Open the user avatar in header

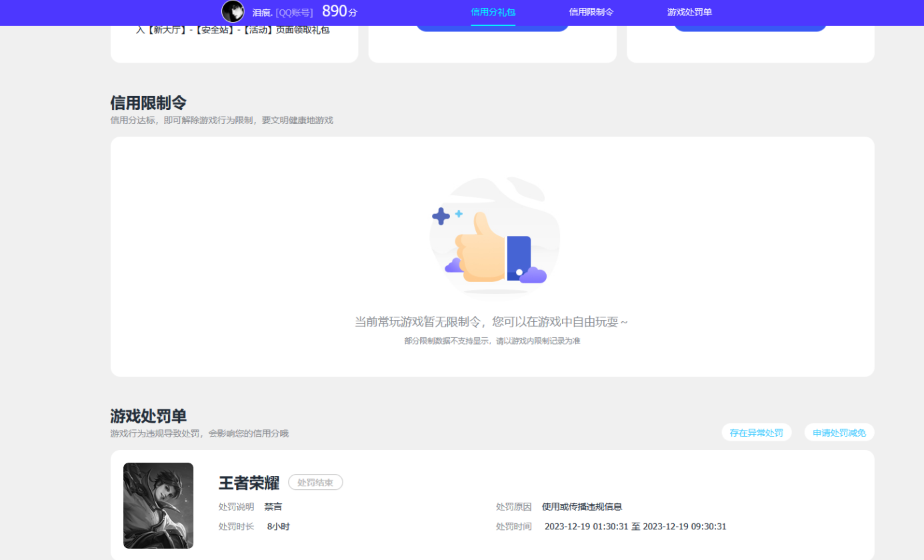click(x=233, y=11)
